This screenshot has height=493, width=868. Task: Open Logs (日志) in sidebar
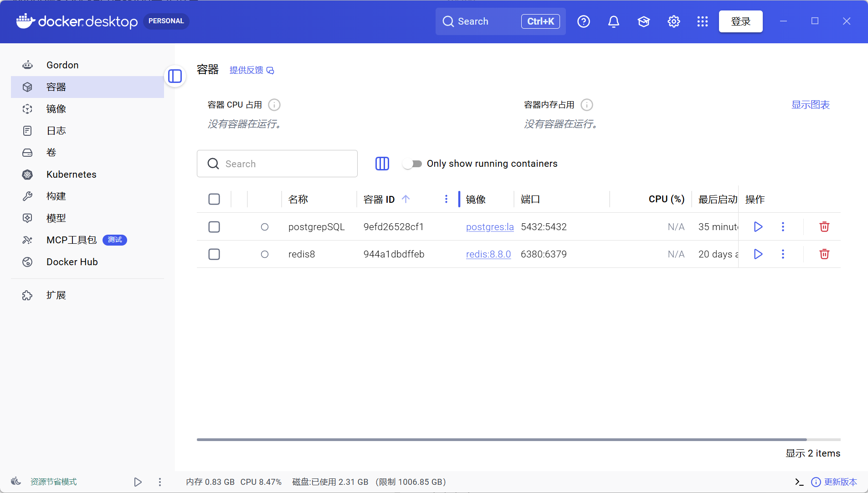point(87,131)
